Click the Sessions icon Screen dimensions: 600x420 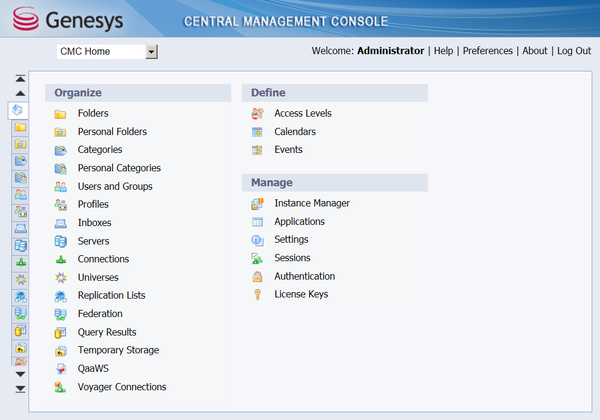(x=257, y=259)
